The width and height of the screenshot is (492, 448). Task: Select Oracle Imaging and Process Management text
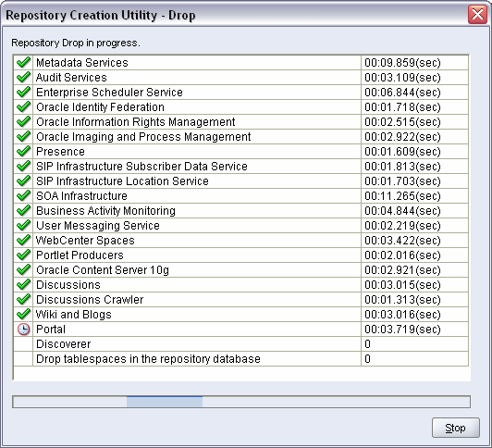pos(143,137)
